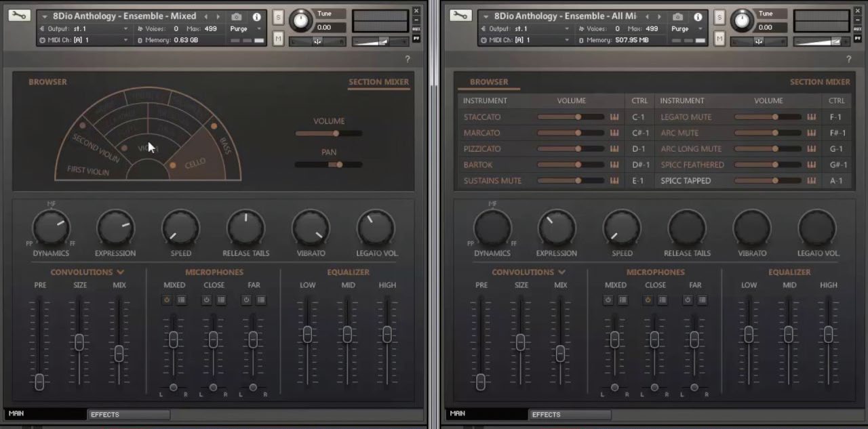Open Purge dropdown in left instrument
The height and width of the screenshot is (429, 868).
[x=246, y=28]
